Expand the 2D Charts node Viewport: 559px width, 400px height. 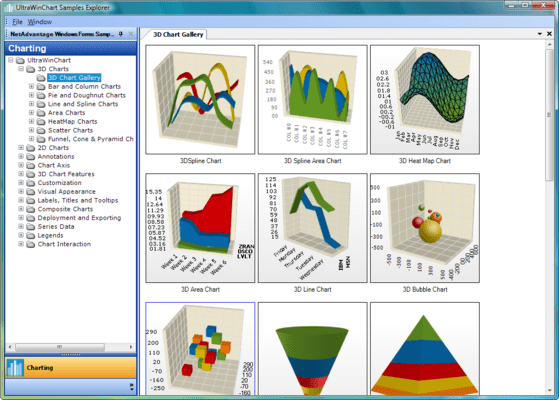(21, 147)
